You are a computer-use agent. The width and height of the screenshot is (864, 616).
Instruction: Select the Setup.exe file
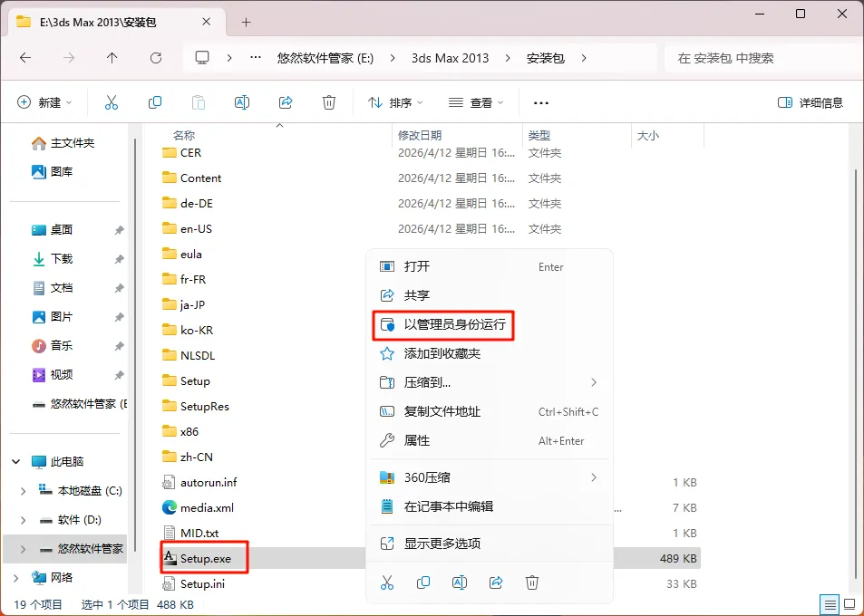[204, 558]
